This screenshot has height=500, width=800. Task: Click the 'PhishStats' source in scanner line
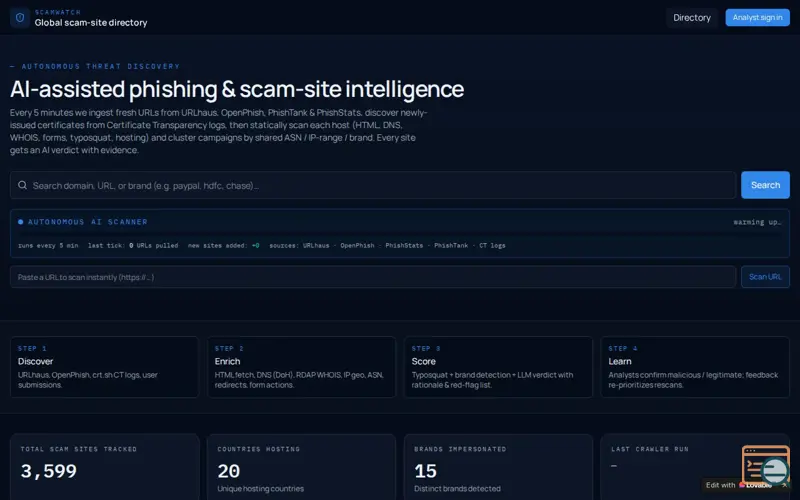point(404,245)
